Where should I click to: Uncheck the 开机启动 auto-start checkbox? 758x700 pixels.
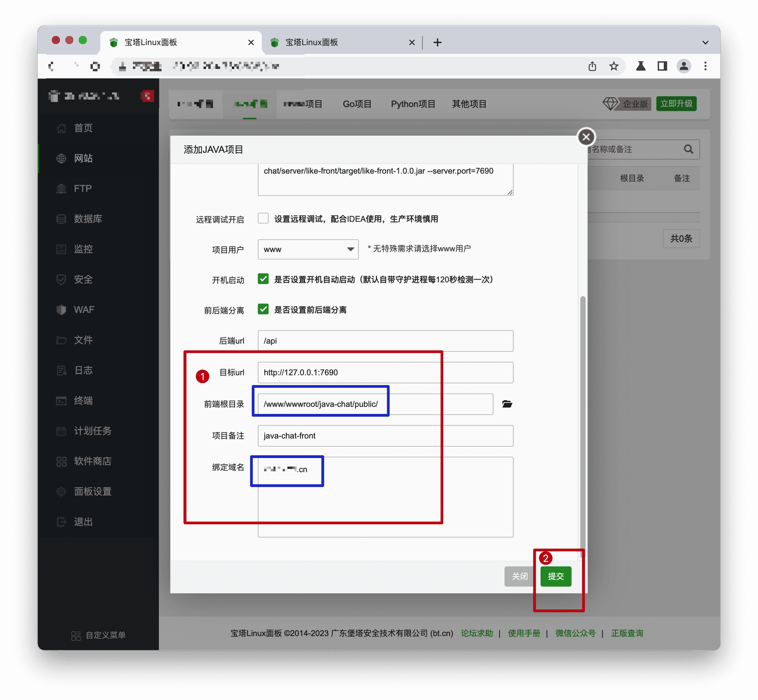[x=263, y=279]
